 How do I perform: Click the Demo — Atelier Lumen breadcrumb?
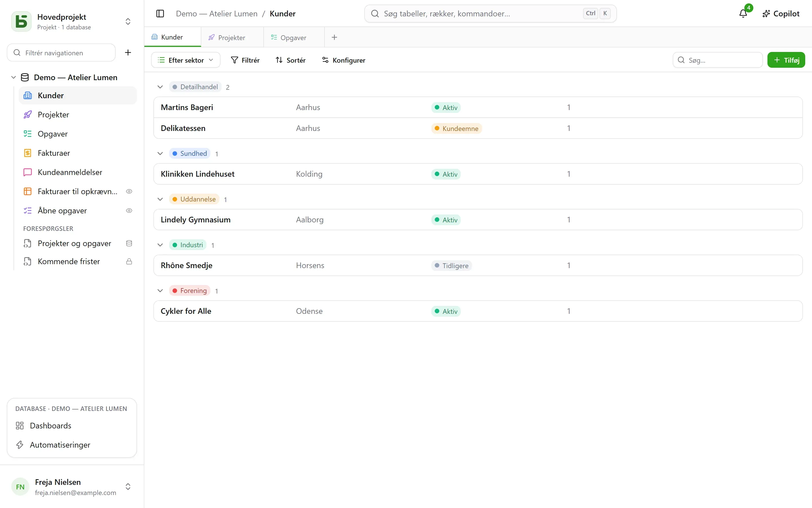[x=217, y=14]
